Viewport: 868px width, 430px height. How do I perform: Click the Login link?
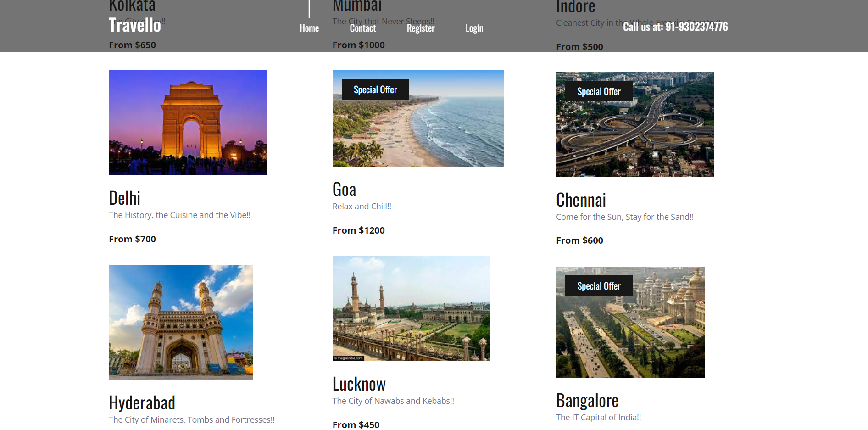point(474,28)
